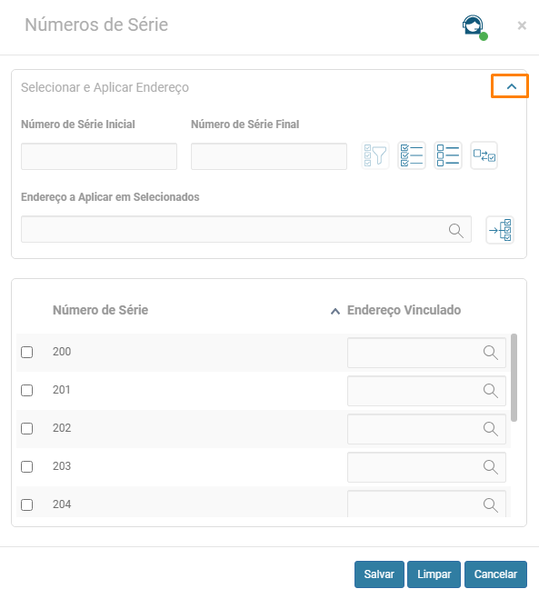This screenshot has height=599, width=539.
Task: Click the Número de Série column header
Action: pyautogui.click(x=100, y=310)
